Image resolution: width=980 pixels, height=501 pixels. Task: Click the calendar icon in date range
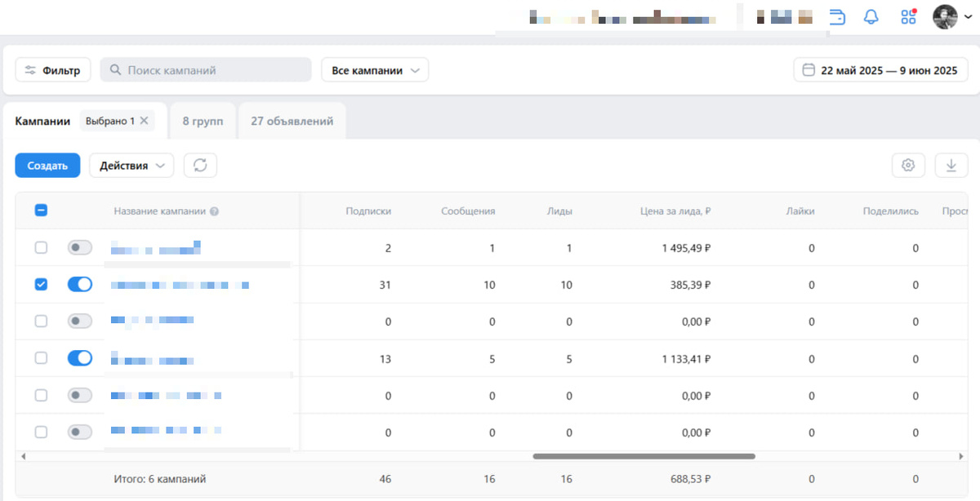808,70
